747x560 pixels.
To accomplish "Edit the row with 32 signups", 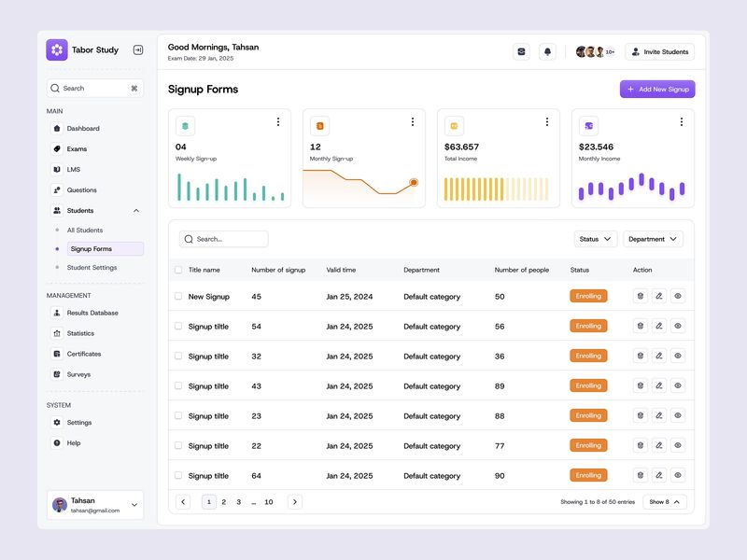I will 659,356.
